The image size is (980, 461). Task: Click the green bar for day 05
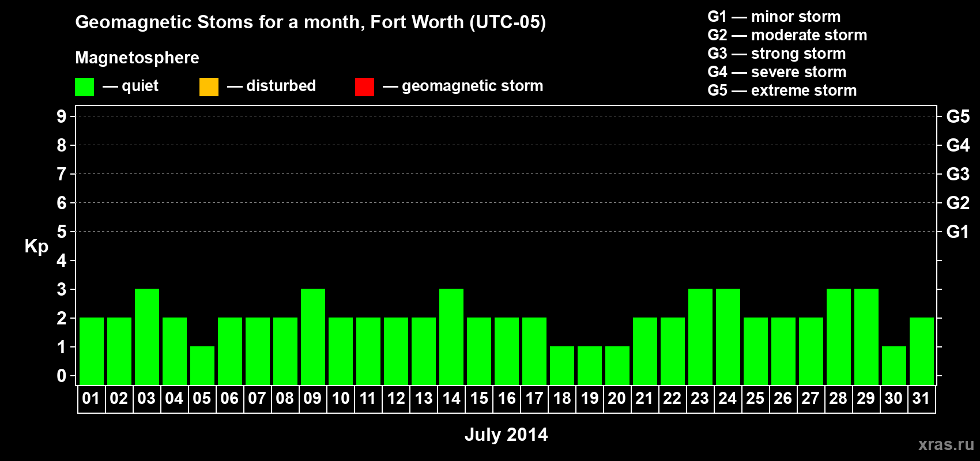tap(202, 365)
